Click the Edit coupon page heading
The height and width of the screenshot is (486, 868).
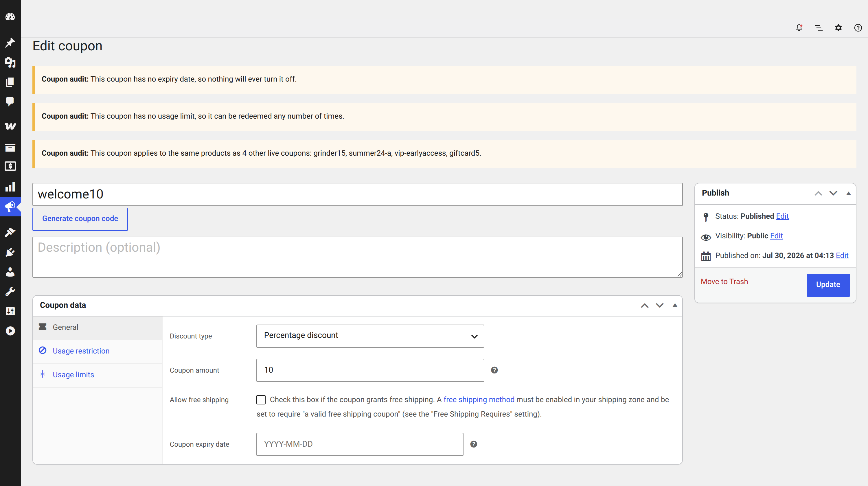67,46
